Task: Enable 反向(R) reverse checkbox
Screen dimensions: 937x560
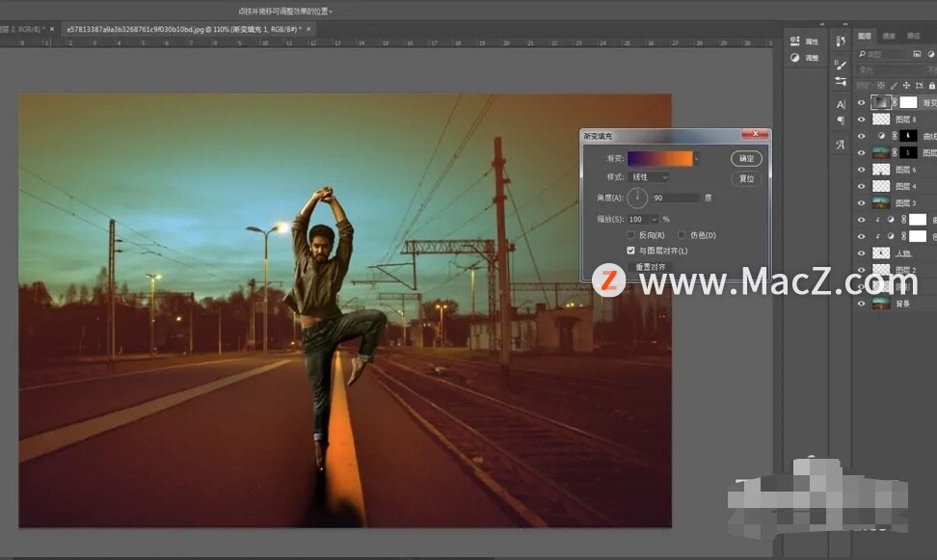Action: (630, 235)
